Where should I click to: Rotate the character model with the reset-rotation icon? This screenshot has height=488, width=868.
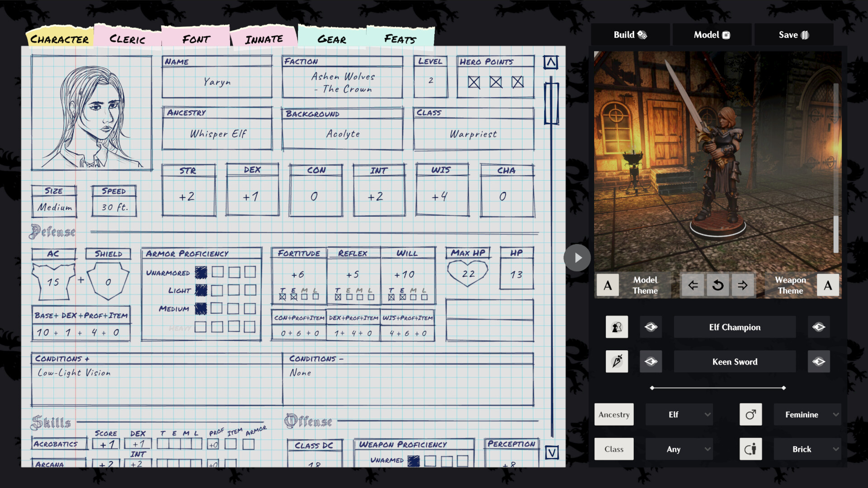[717, 285]
